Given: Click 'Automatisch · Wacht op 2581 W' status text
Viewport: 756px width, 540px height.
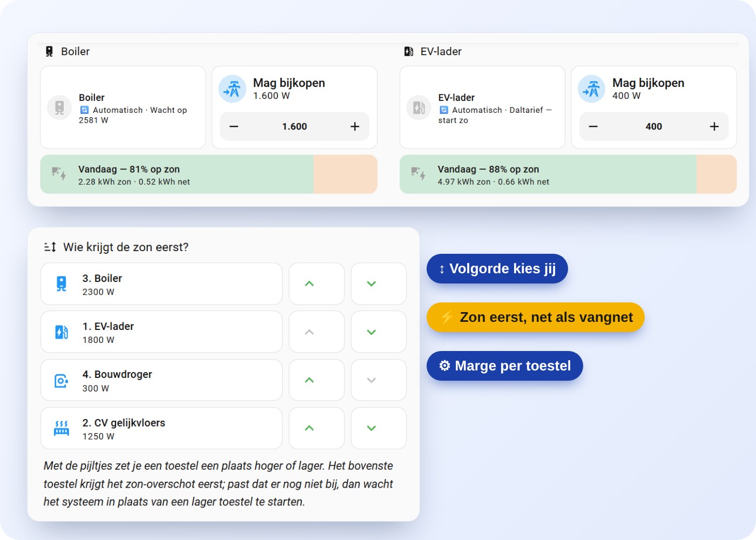Looking at the screenshot, I should (x=133, y=115).
